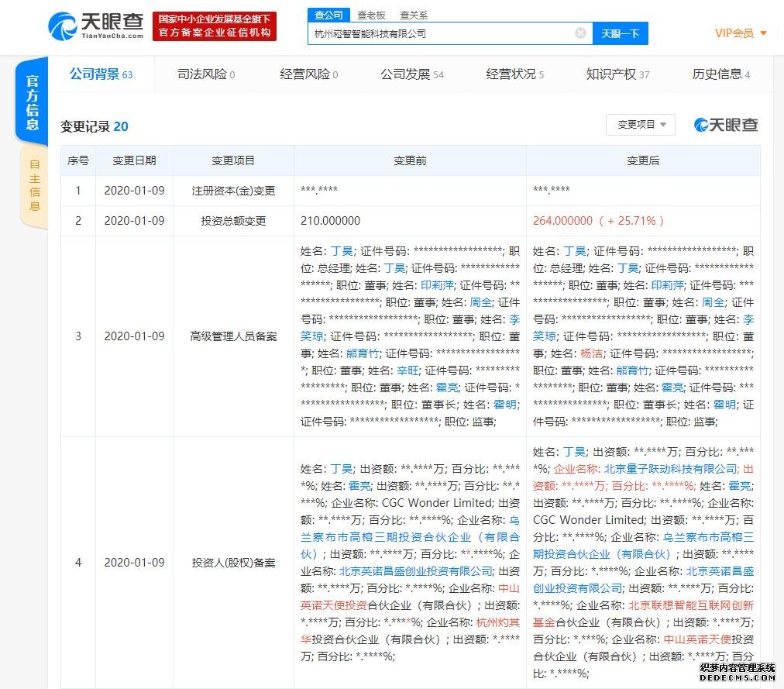This screenshot has width=784, height=689.
Task: Open 乌兰察布市高榕三期 link in 变更后 column
Action: point(643,546)
